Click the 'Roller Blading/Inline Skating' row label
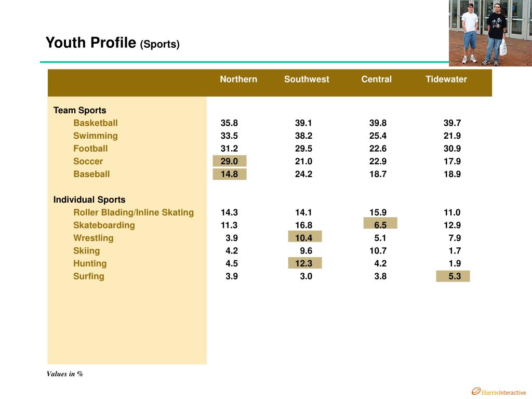The image size is (532, 399). (x=134, y=212)
